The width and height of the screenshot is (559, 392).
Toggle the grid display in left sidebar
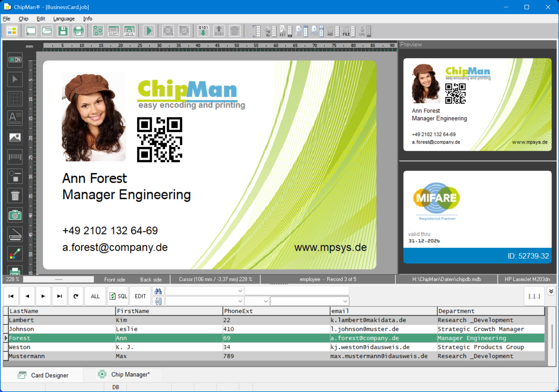pos(15,98)
